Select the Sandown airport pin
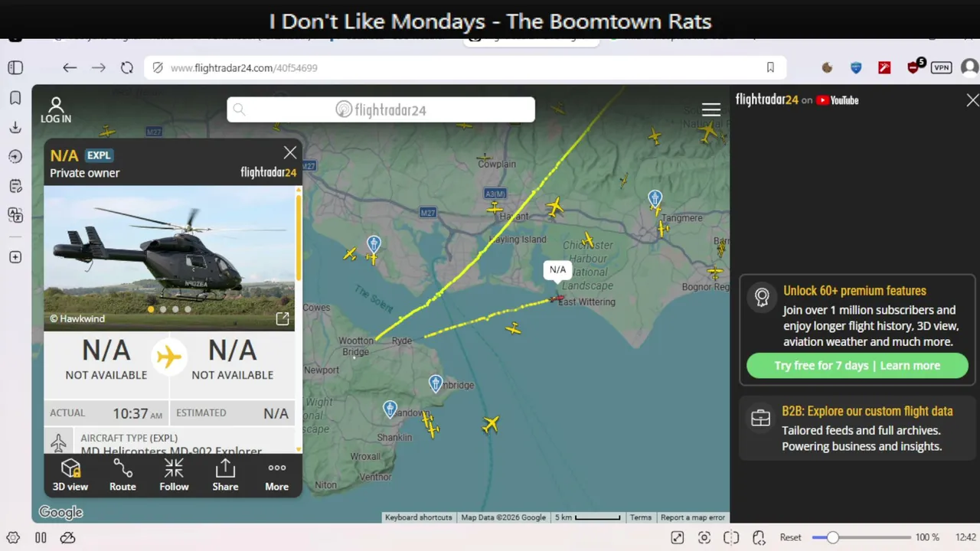 pyautogui.click(x=390, y=409)
